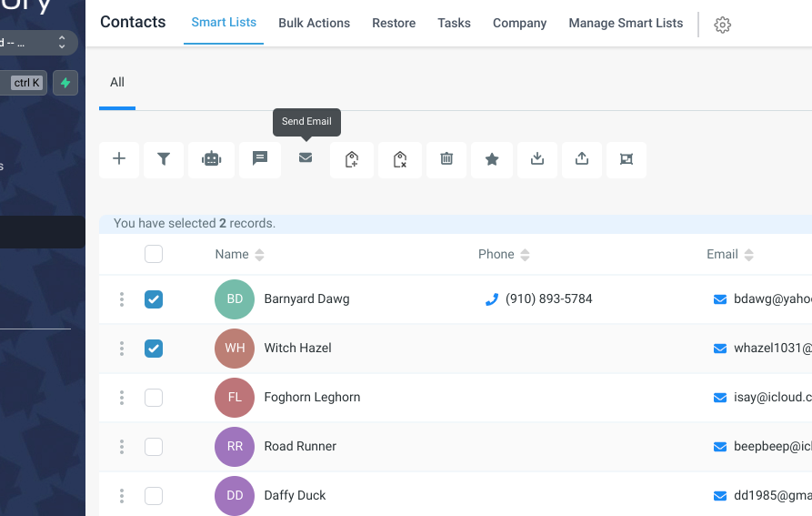The height and width of the screenshot is (516, 812).
Task: Uncheck Barnyard Dawg's checkbox
Action: (x=154, y=299)
